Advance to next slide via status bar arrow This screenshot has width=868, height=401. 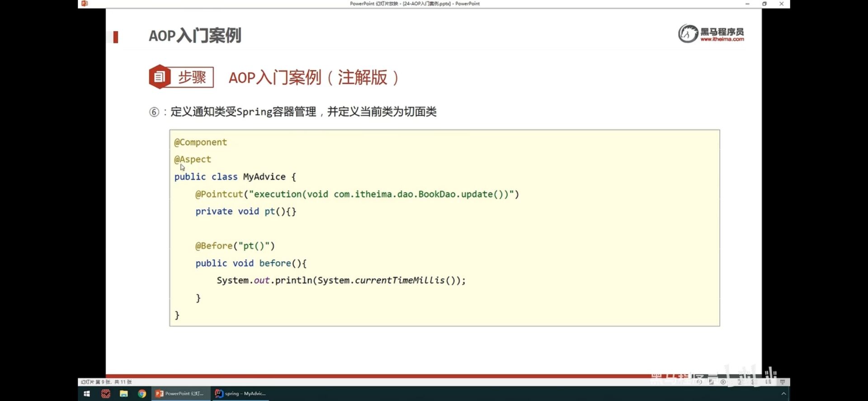tap(723, 382)
